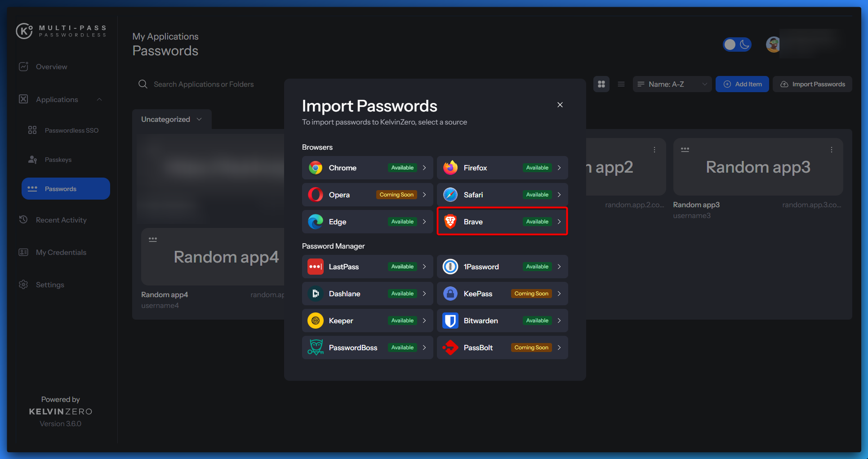Click the Search Applications or Folders field
868x459 pixels.
click(x=204, y=84)
